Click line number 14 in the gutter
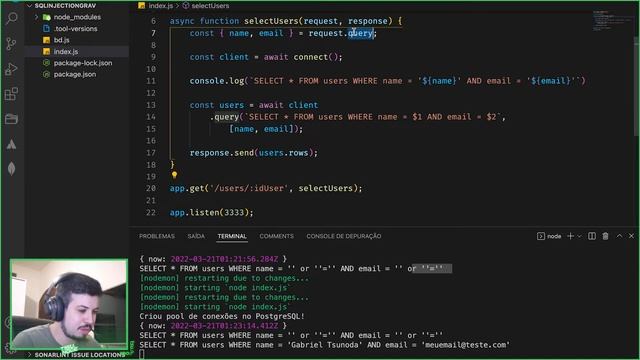The height and width of the screenshot is (360, 640). pos(151,117)
